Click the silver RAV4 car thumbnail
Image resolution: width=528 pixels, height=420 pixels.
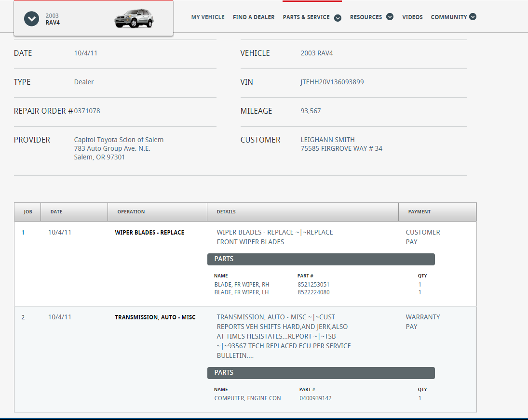click(x=133, y=18)
